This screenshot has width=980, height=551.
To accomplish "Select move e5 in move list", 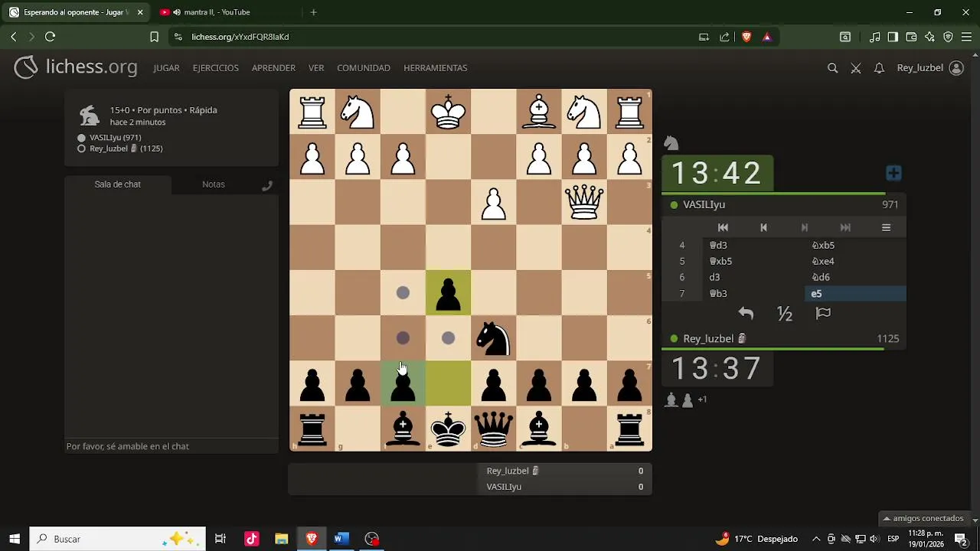I will (x=855, y=294).
